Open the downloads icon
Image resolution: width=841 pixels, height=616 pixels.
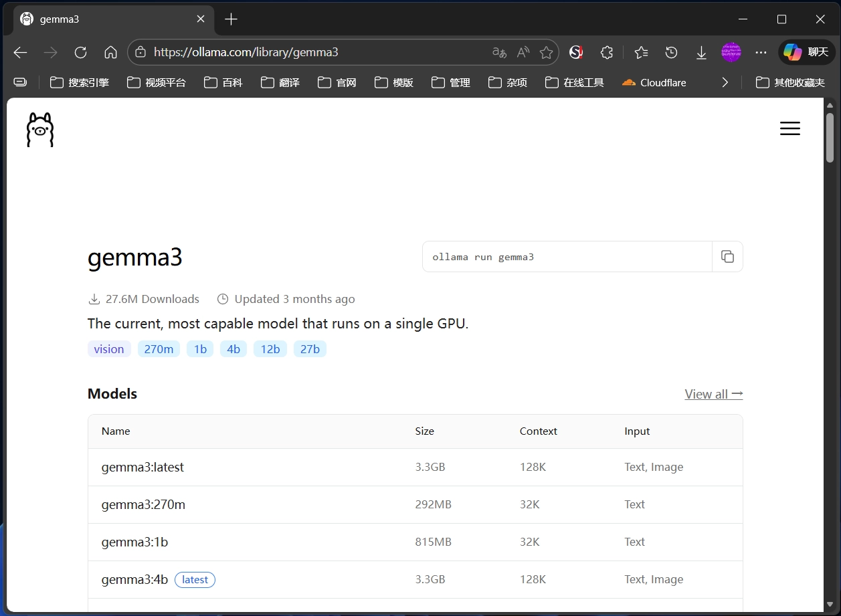point(701,52)
